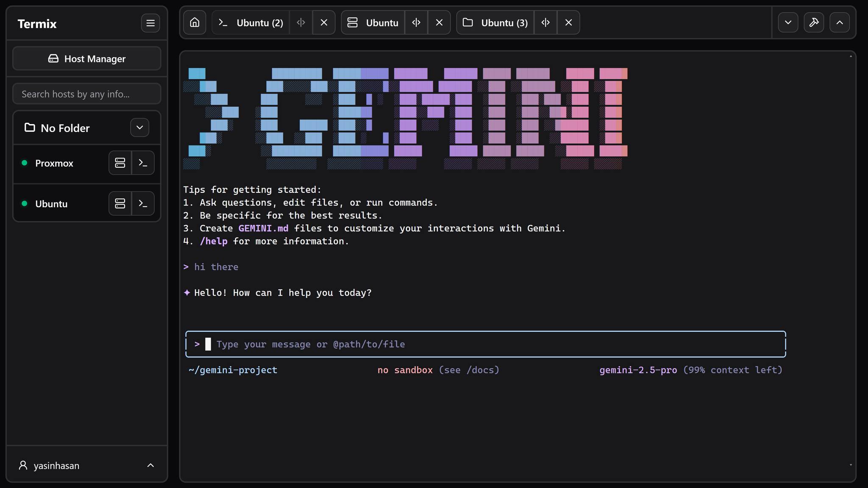
Task: Switch to the Ubuntu server tab
Action: coord(373,22)
